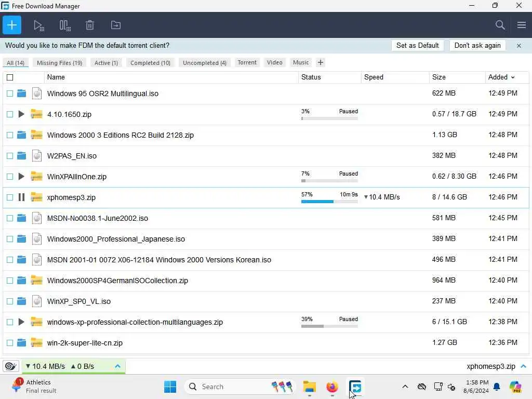Show hidden icons in the system tray
Viewport: 532px width, 399px height.
tap(405, 387)
